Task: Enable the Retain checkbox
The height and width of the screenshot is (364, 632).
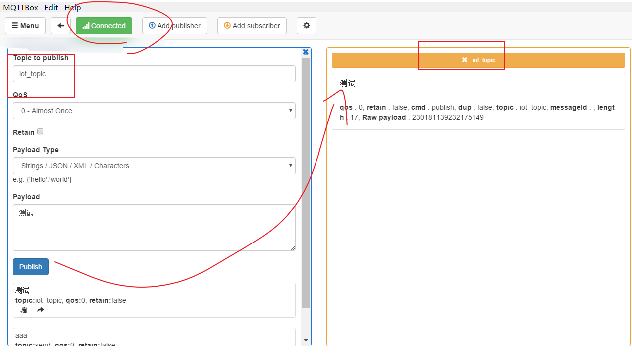Action: (x=40, y=131)
